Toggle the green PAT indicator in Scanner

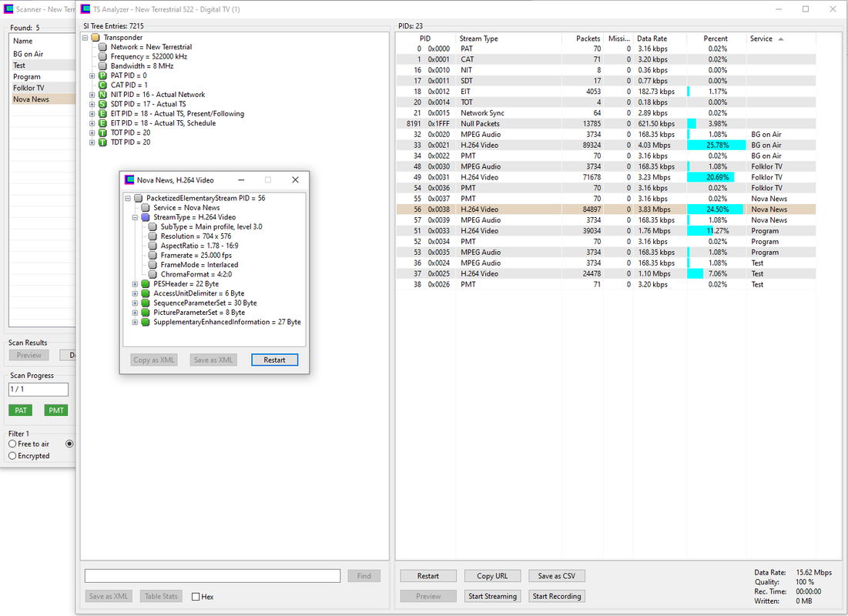click(21, 410)
